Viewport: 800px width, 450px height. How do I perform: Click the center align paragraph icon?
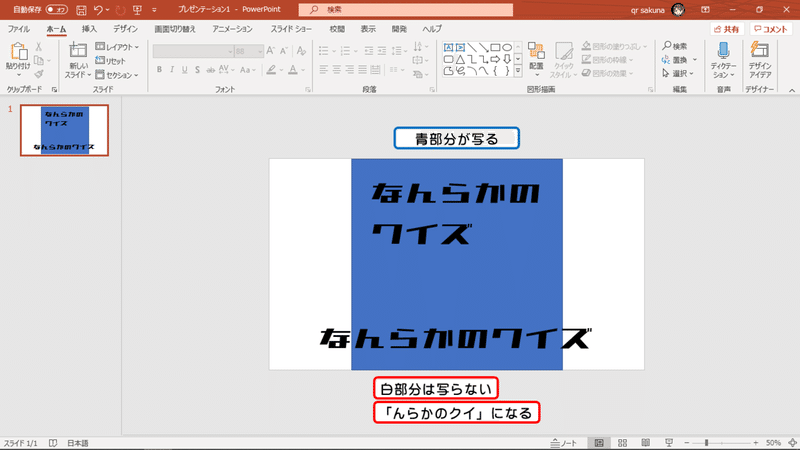coord(337,69)
